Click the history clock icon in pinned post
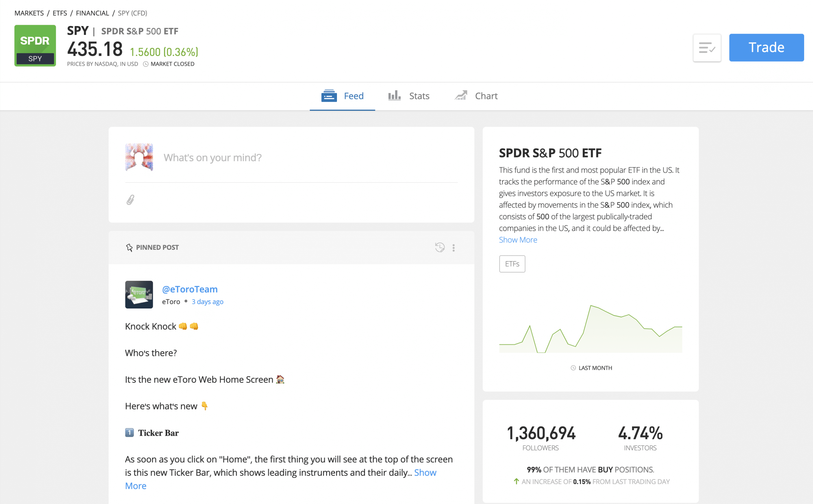The height and width of the screenshot is (504, 813). click(440, 247)
